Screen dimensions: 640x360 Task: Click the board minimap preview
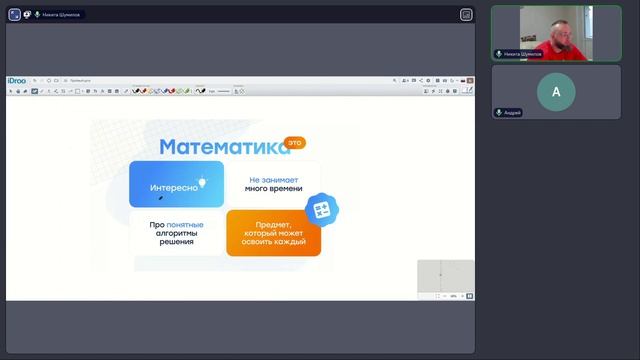(445, 276)
